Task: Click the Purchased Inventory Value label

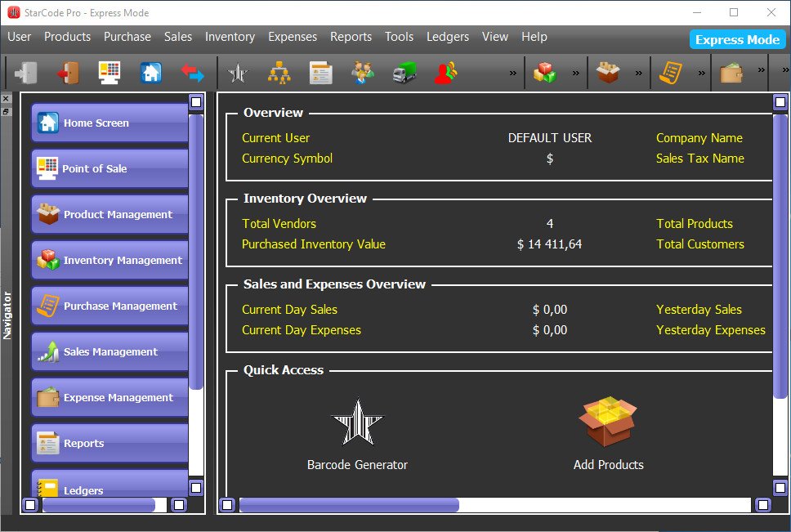Action: (313, 244)
